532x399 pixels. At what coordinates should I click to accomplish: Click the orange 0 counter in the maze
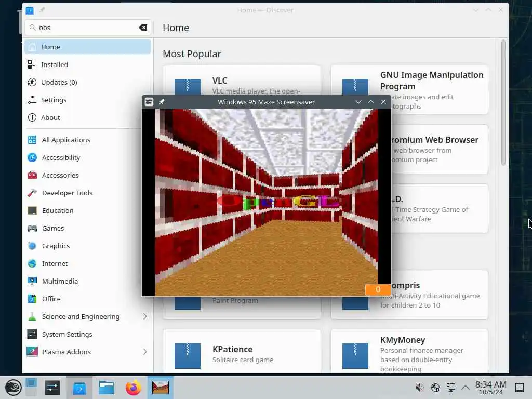click(378, 289)
